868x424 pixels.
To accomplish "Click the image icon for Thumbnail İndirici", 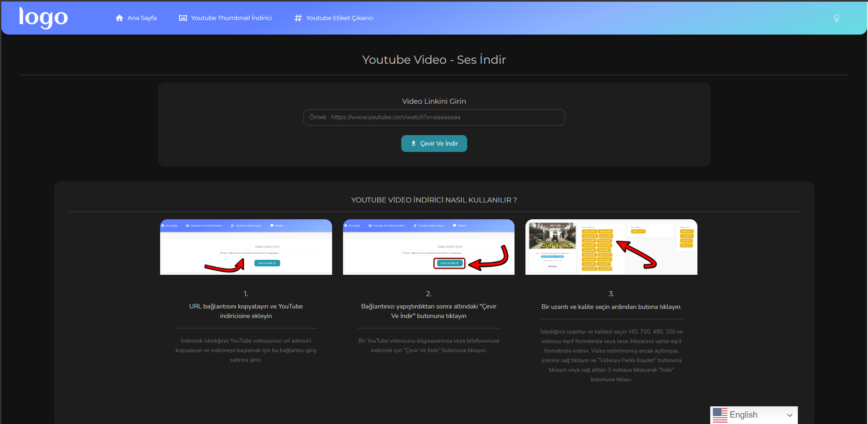I will (183, 18).
